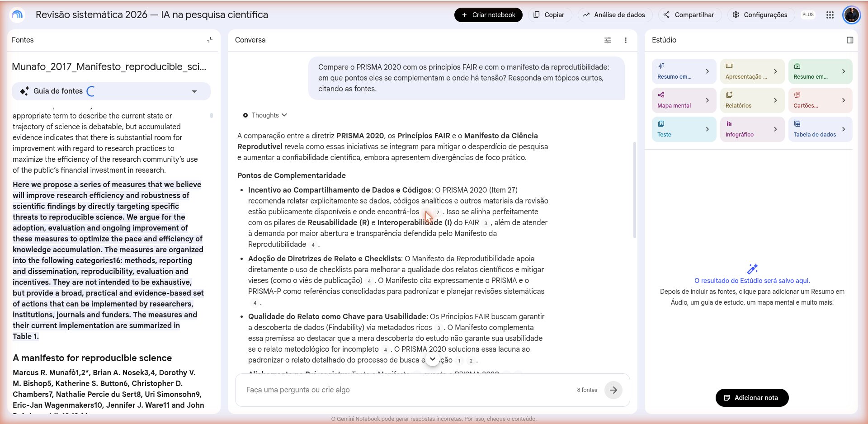Click citation 3 after do FAIR
Viewport: 868px width, 424px height.
click(x=486, y=223)
